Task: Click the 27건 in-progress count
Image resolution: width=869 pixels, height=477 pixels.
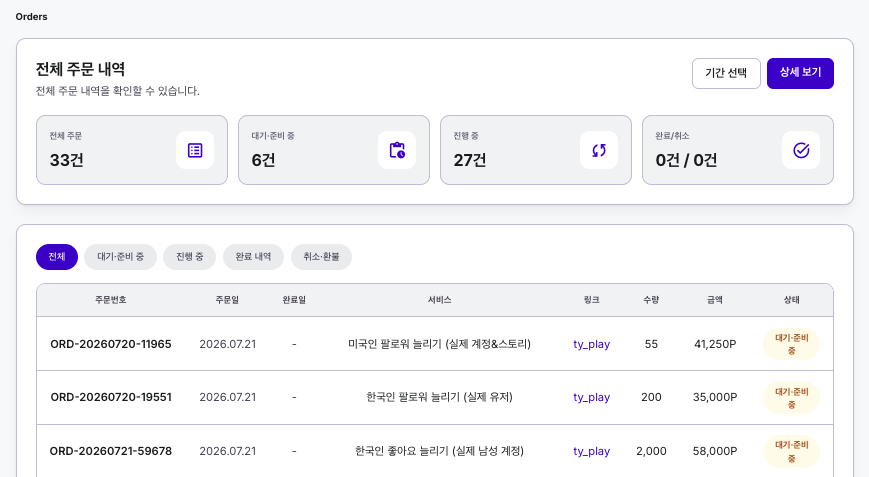Action: (x=470, y=160)
